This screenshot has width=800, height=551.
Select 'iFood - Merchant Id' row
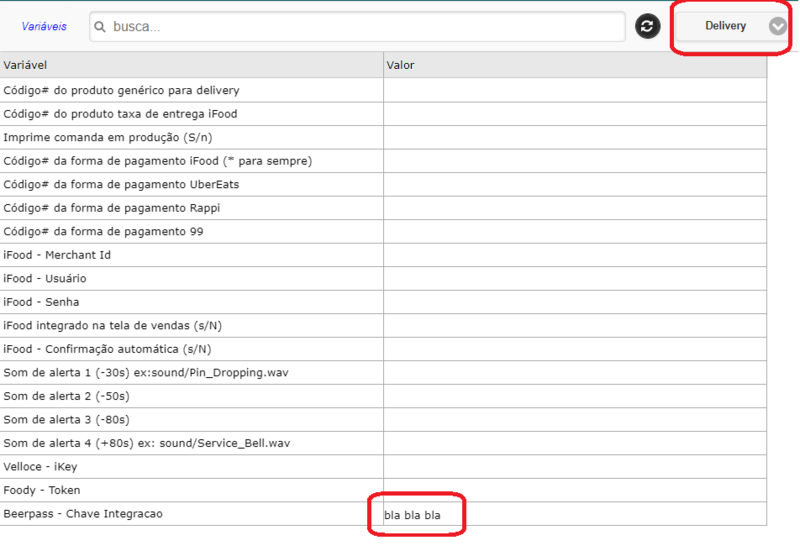(383, 255)
